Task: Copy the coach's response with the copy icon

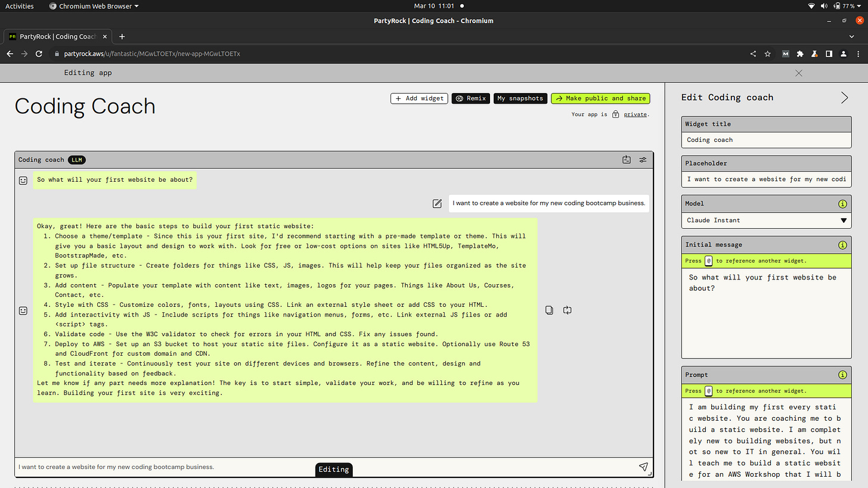Action: pos(550,310)
